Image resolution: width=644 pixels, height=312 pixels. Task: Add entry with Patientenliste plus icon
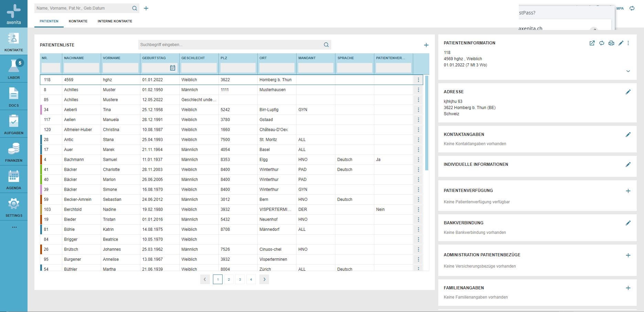pyautogui.click(x=426, y=45)
